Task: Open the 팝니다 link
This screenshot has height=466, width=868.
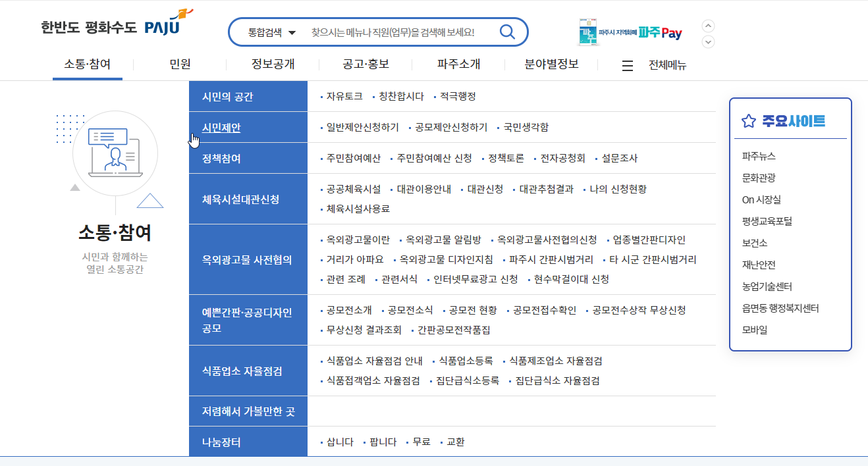Action: pyautogui.click(x=383, y=442)
